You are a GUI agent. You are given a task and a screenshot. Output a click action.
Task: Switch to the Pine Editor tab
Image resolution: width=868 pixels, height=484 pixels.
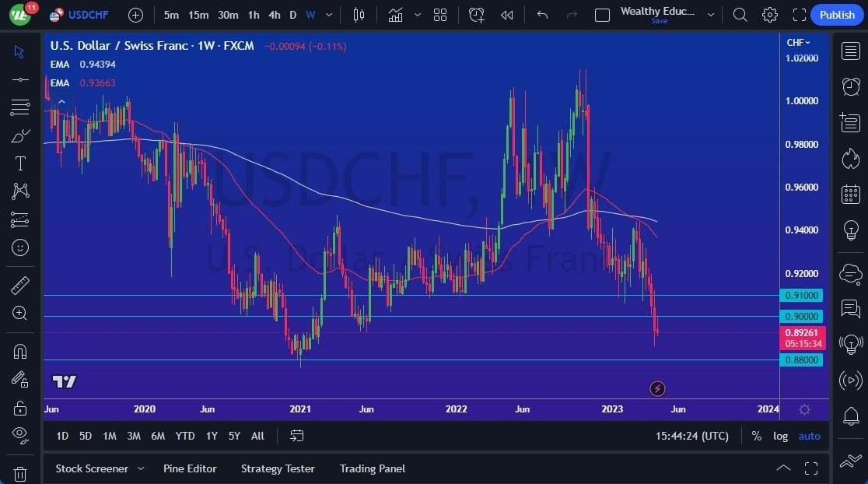click(x=190, y=468)
